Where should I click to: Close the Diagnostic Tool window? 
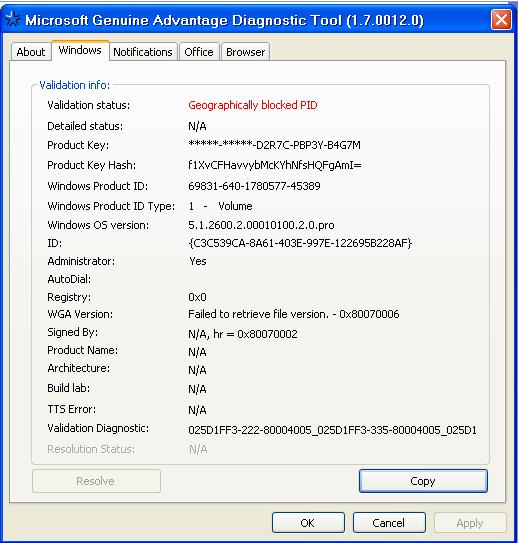501,19
